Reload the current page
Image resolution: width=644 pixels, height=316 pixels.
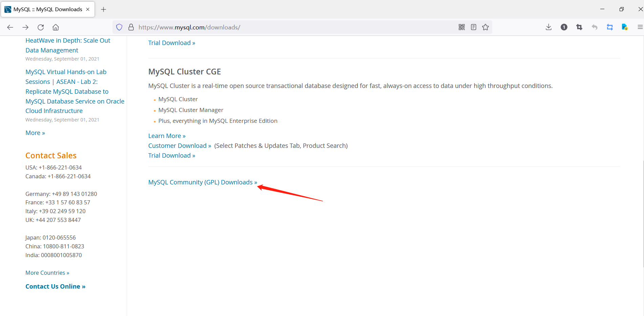click(41, 27)
